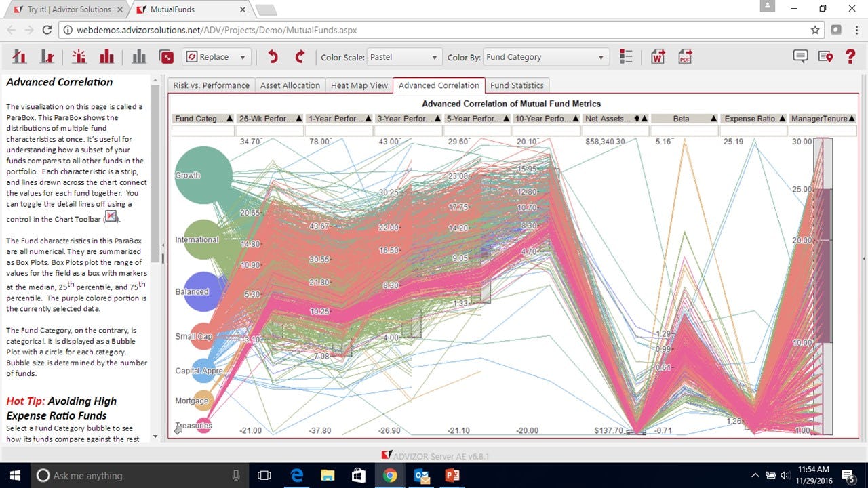This screenshot has width=868, height=488.
Task: Open the color legend list icon
Action: [x=626, y=57]
